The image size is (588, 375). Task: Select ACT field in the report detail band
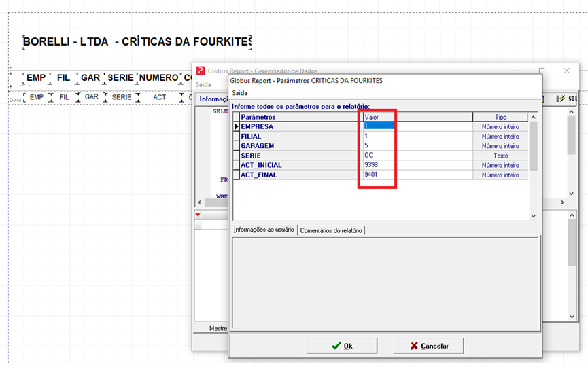pyautogui.click(x=159, y=97)
